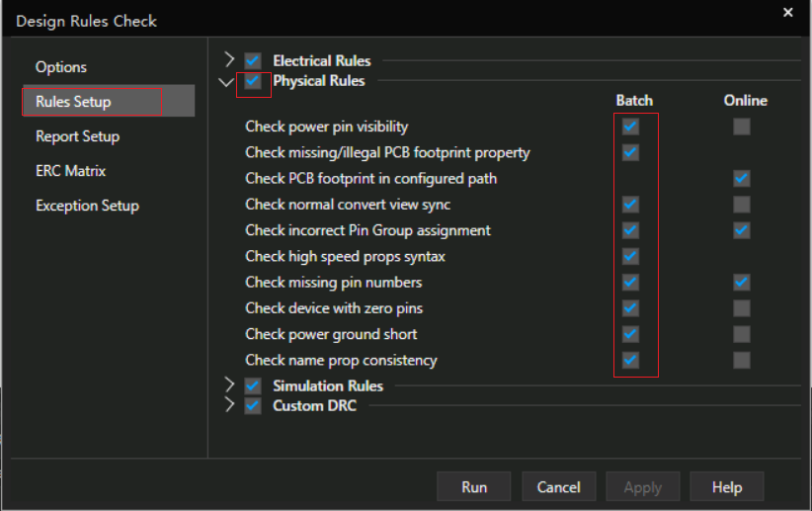Toggle the Simulation Rules checkbox
This screenshot has height=511, width=812.
click(253, 386)
